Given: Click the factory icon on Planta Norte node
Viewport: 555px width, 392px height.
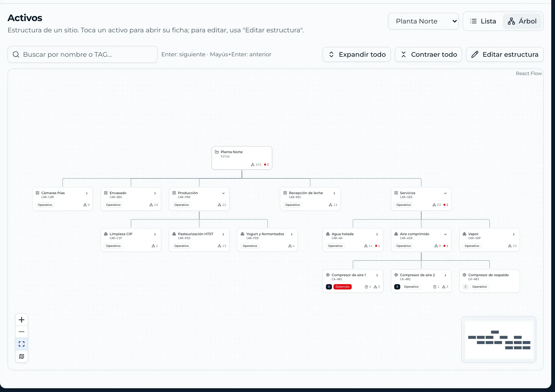Looking at the screenshot, I should (217, 152).
